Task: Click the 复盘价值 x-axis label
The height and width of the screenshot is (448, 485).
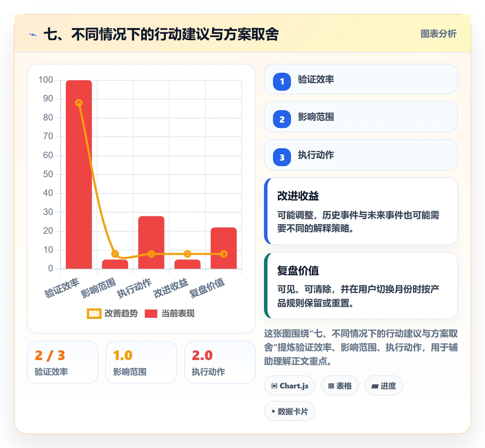Action: 207,288
